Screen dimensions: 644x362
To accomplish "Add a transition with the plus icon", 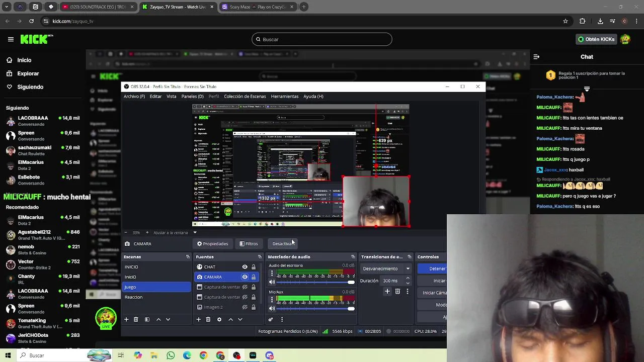I will [x=387, y=291].
